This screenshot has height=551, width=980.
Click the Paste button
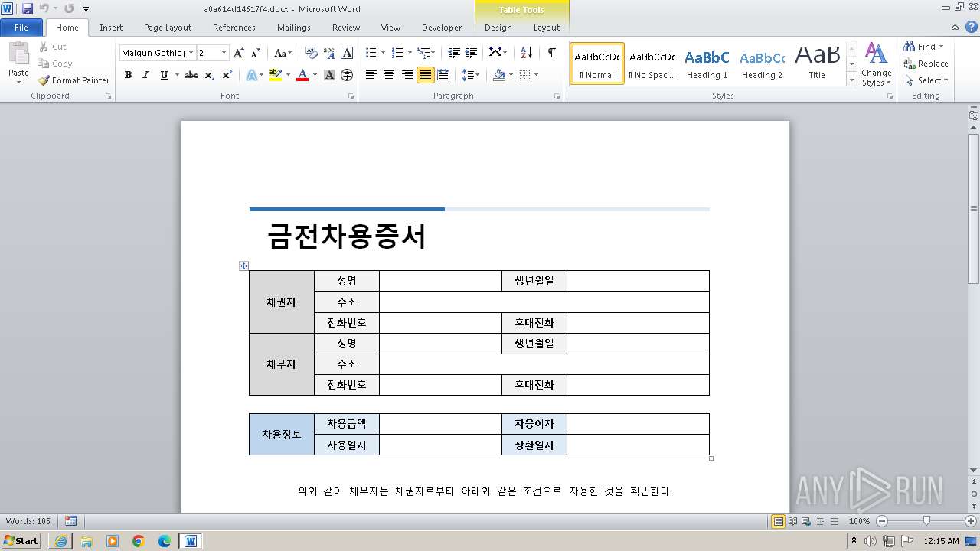click(x=18, y=61)
